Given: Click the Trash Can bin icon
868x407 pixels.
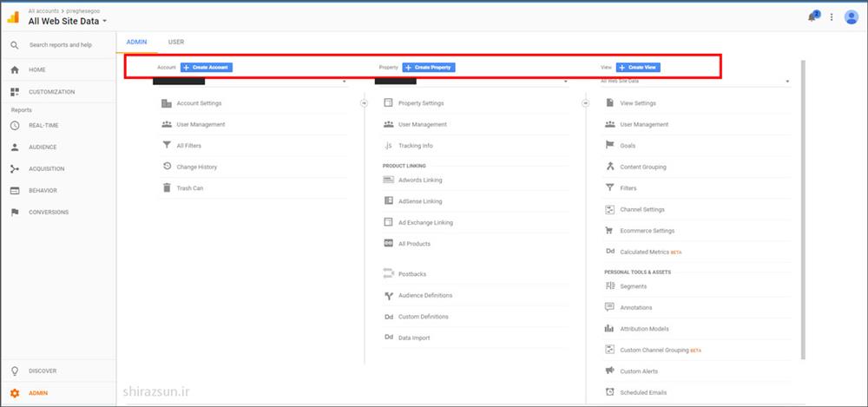Looking at the screenshot, I should pyautogui.click(x=167, y=188).
